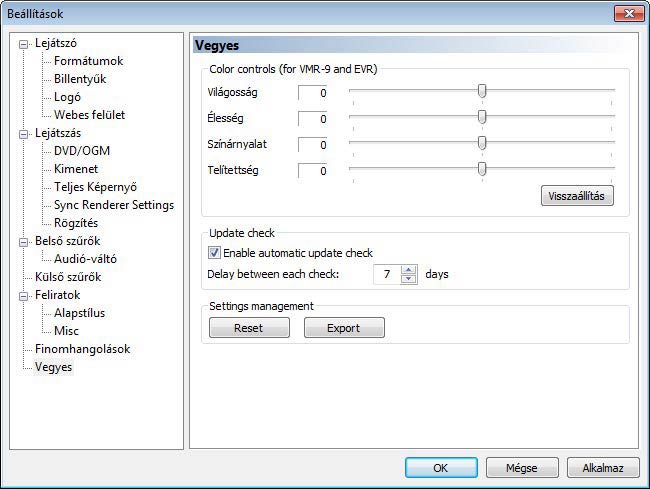
Task: Focus the Élesség value field
Action: pos(313,119)
